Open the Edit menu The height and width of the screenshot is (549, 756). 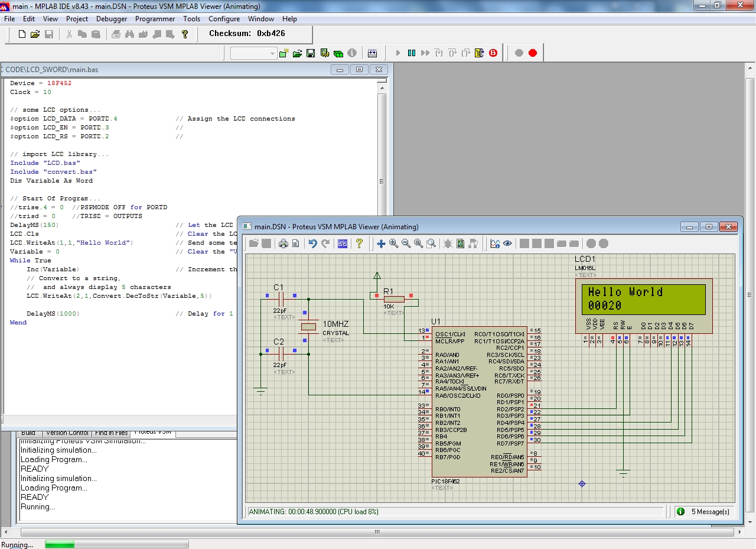(x=29, y=19)
